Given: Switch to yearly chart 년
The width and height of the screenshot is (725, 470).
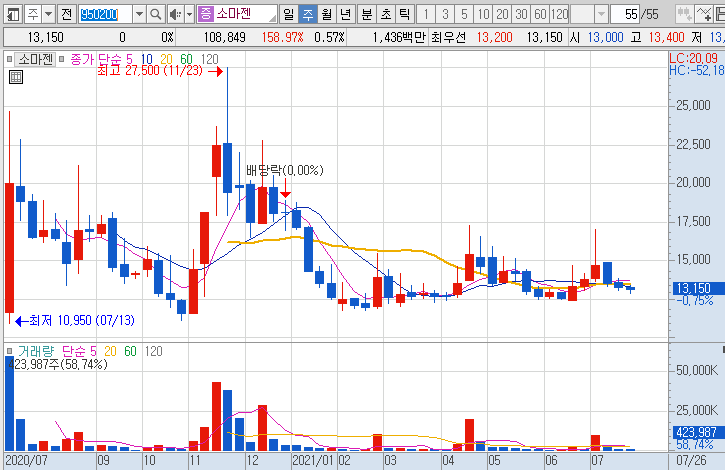Looking at the screenshot, I should click(x=345, y=14).
